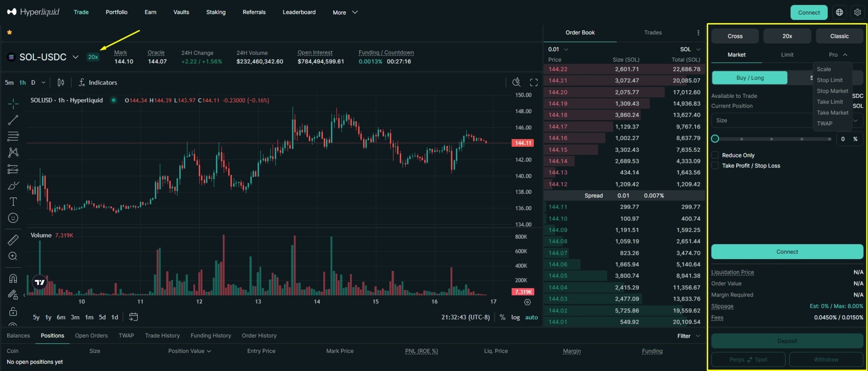Open the Open Orders tab
This screenshot has width=868, height=371.
(91, 336)
